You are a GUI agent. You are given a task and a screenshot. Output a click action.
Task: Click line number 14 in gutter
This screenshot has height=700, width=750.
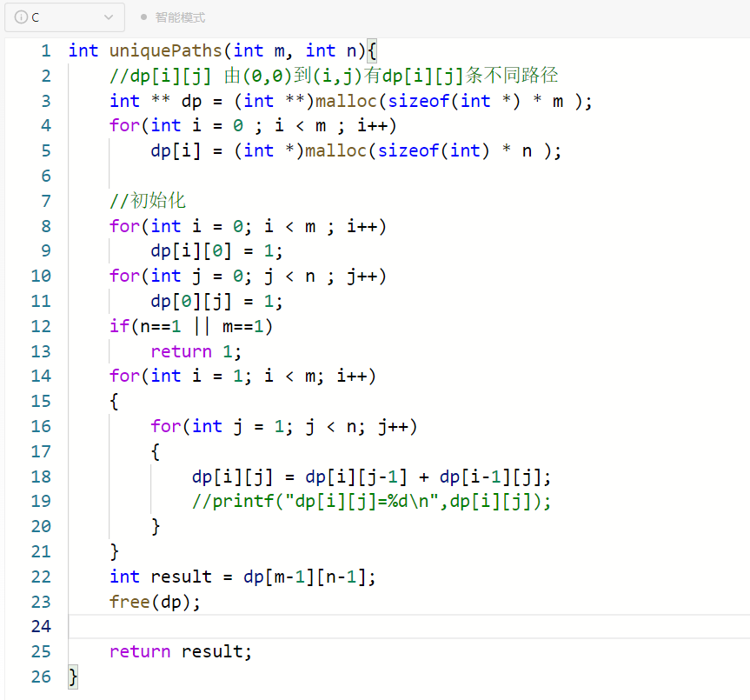[x=41, y=376]
